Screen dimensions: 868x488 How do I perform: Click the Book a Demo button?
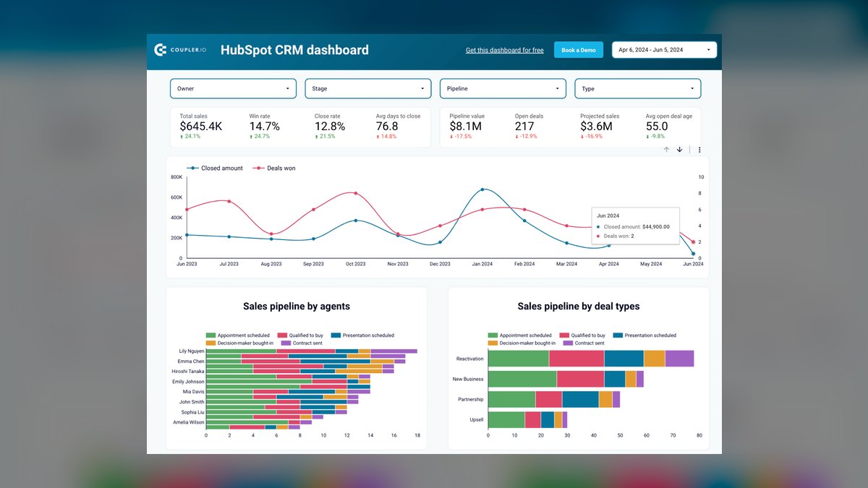pyautogui.click(x=579, y=50)
